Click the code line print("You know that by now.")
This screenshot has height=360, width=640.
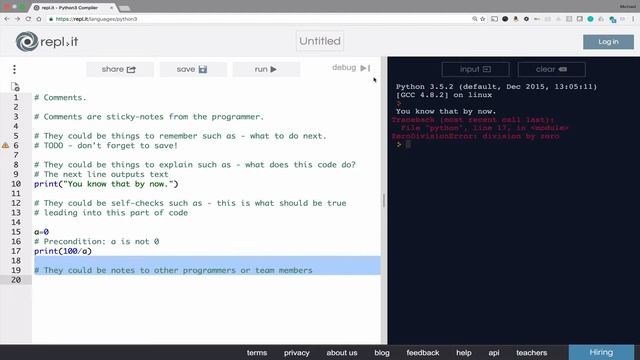106,184
